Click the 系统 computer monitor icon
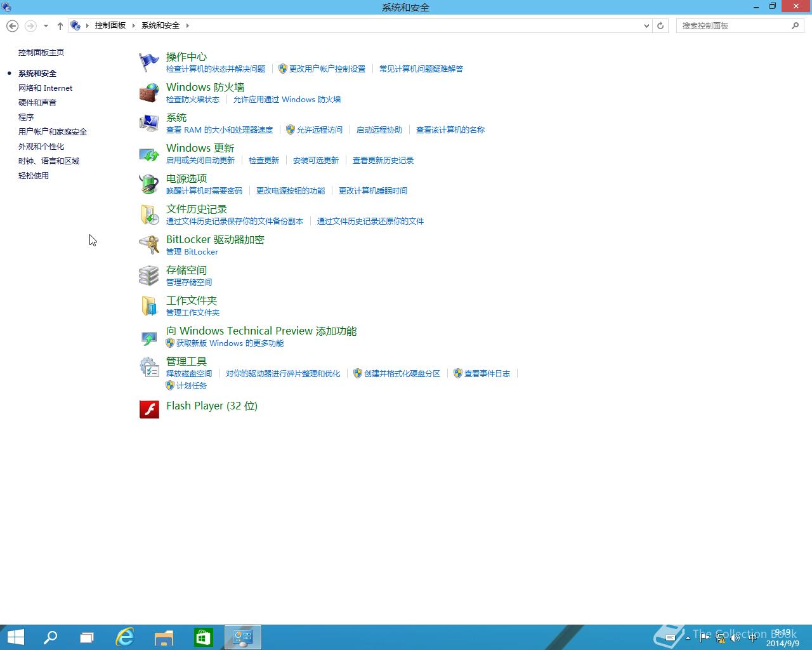This screenshot has width=812, height=650. click(149, 123)
